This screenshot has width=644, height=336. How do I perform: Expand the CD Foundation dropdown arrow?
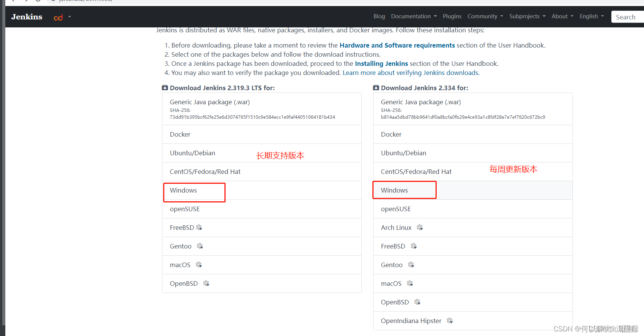tap(70, 17)
